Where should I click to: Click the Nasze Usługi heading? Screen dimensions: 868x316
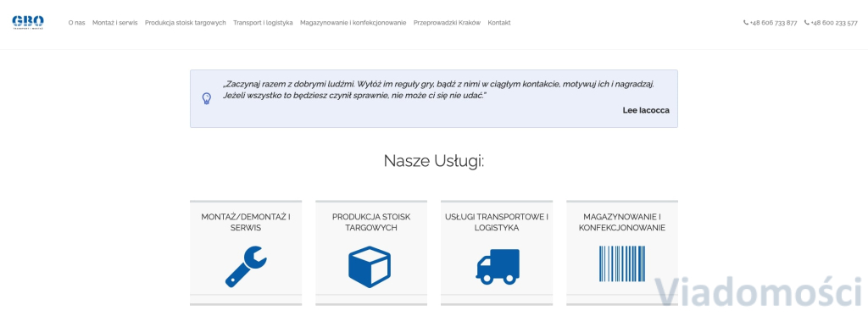coord(434,161)
